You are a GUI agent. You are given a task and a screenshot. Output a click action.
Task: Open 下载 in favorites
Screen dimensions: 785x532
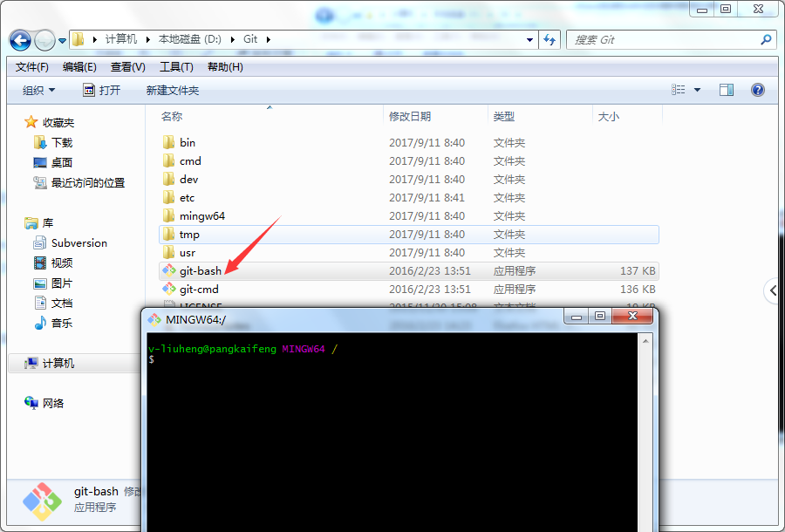[x=53, y=143]
